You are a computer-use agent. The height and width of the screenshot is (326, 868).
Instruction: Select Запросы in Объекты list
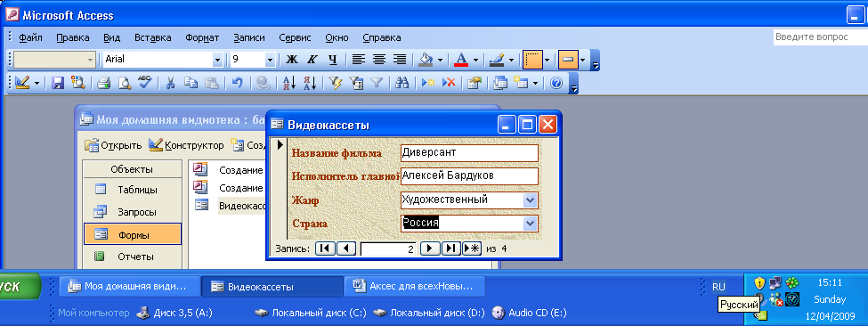pos(133,212)
